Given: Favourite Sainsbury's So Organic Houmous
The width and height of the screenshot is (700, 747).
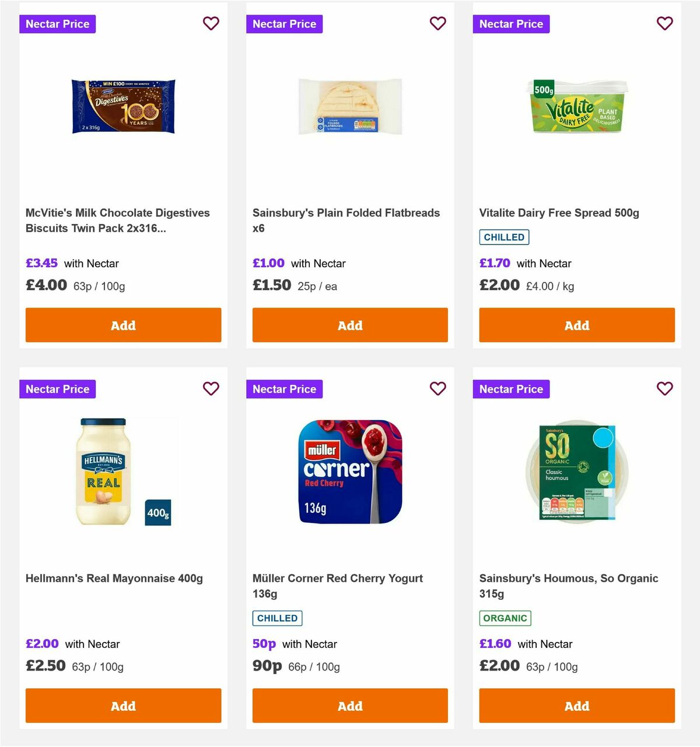Looking at the screenshot, I should 664,388.
